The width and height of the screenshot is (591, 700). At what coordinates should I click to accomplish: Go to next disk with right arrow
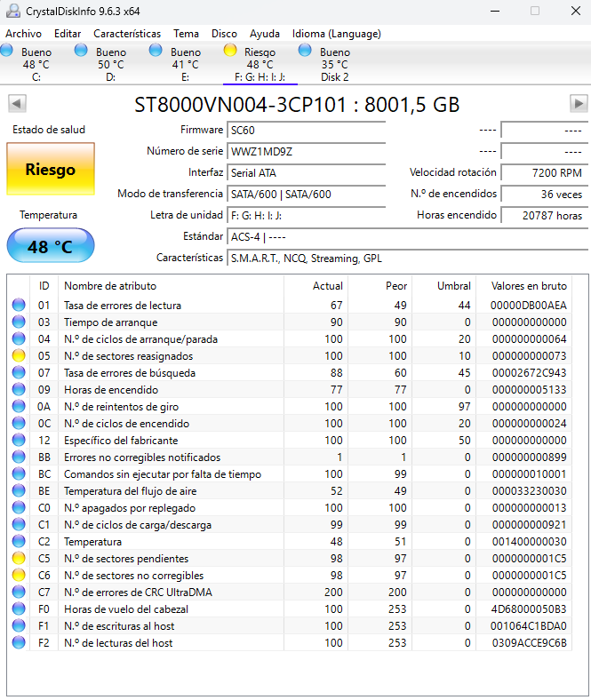point(578,104)
